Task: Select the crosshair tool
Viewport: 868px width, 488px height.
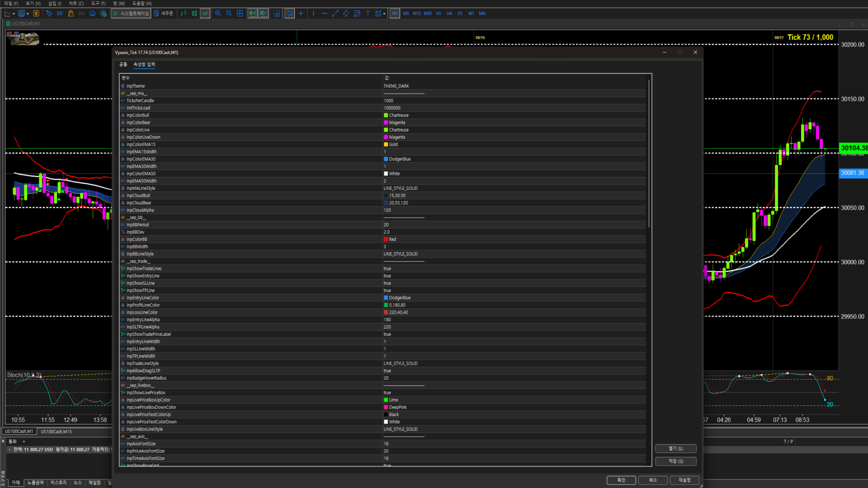Action: point(301,14)
